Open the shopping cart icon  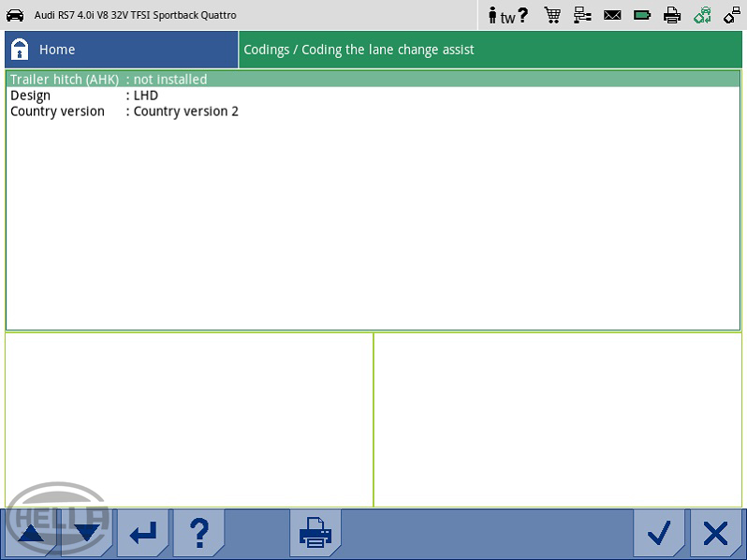(x=552, y=15)
